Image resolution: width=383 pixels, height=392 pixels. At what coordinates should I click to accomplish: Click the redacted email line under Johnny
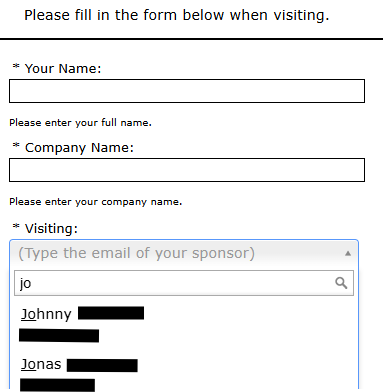(x=59, y=336)
